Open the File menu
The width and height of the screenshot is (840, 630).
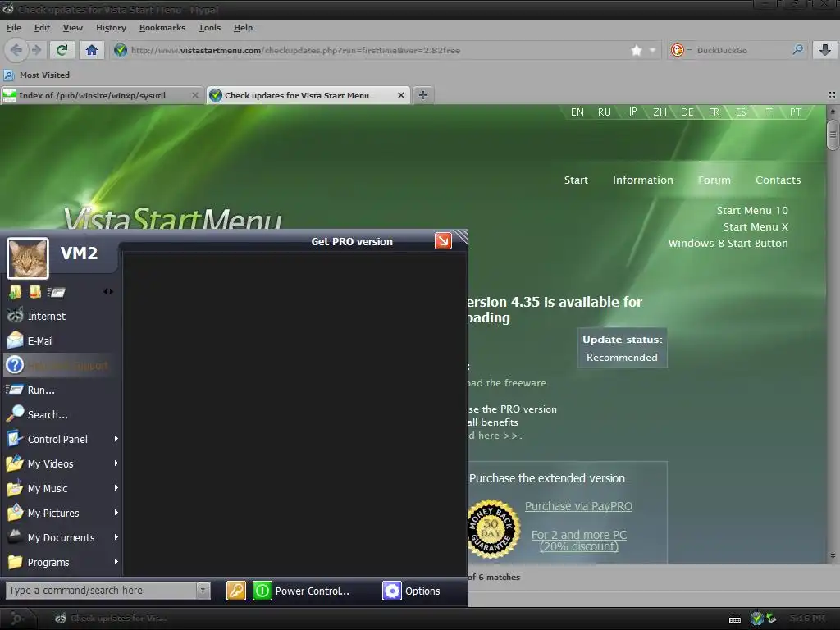click(14, 28)
